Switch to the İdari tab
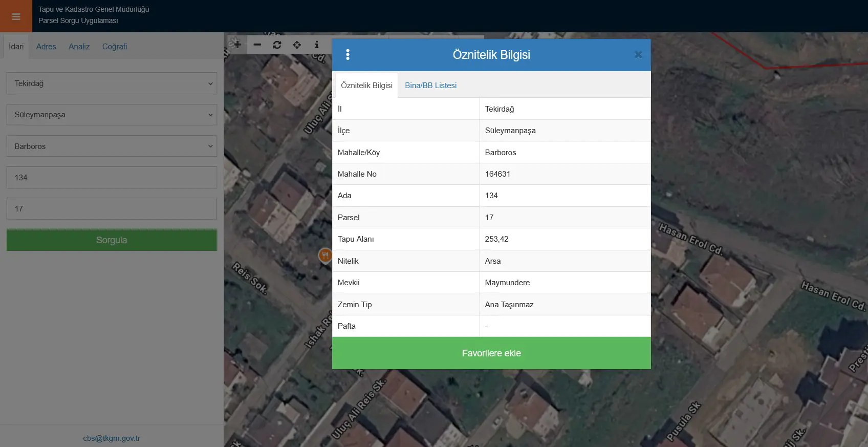868x447 pixels. click(x=16, y=47)
